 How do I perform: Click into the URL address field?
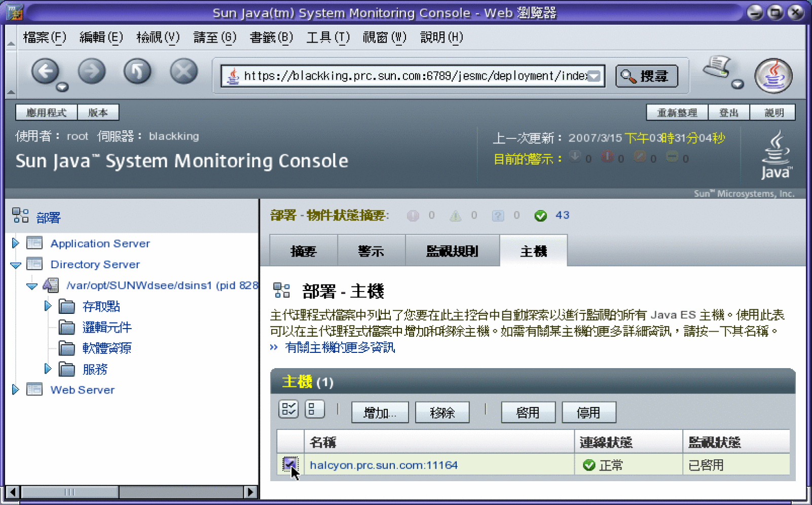[414, 76]
